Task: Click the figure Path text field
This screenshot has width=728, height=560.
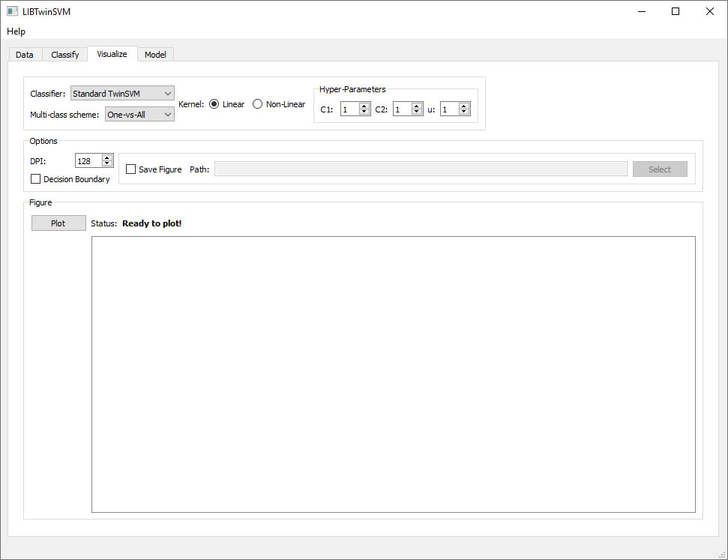Action: point(421,169)
